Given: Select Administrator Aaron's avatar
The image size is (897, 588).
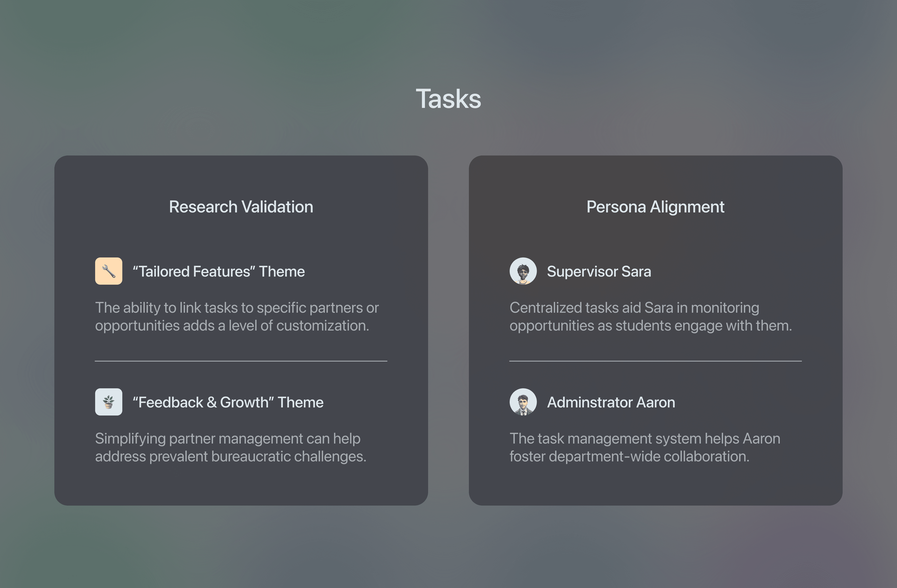Looking at the screenshot, I should click(x=523, y=402).
